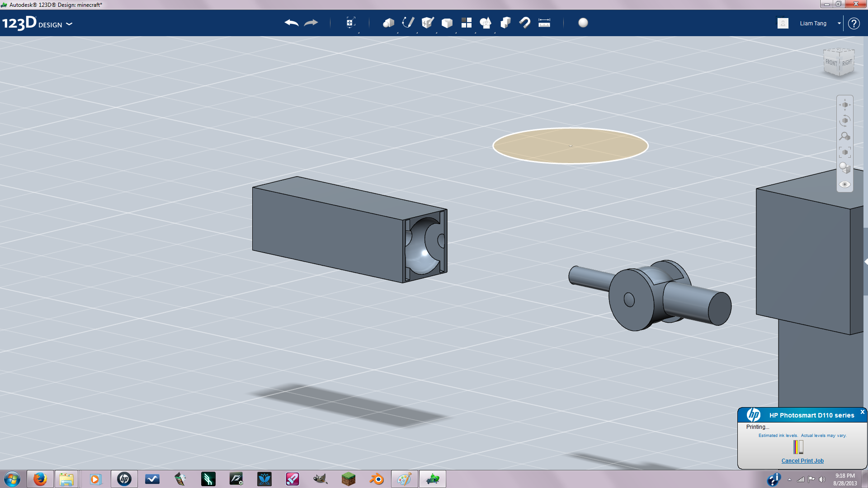868x488 pixels.
Task: Expand the right side panel arrow
Action: pyautogui.click(x=866, y=262)
